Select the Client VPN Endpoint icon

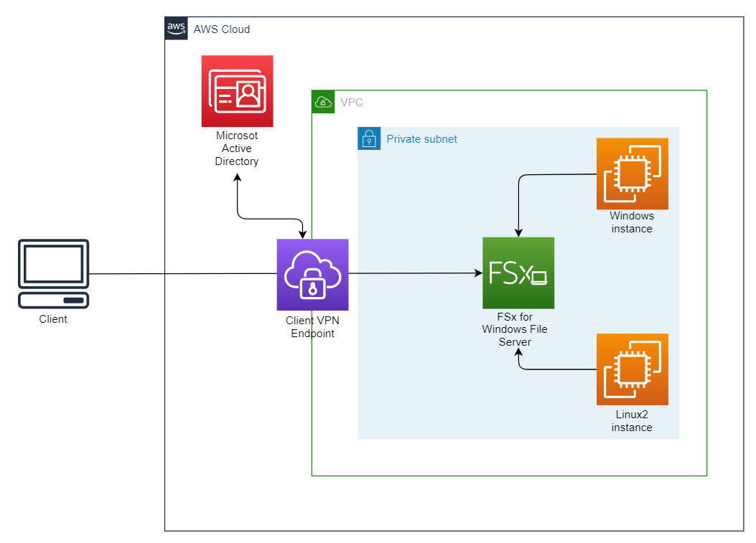[x=312, y=275]
